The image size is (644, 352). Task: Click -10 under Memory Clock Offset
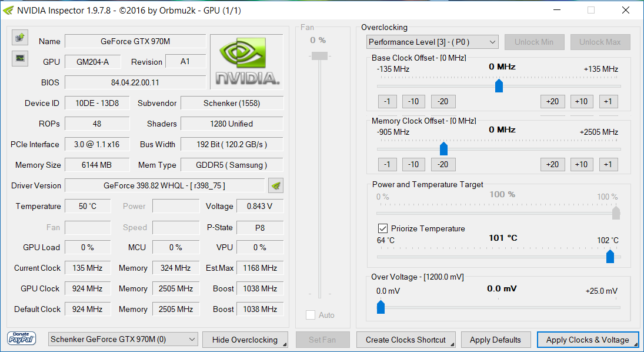413,164
